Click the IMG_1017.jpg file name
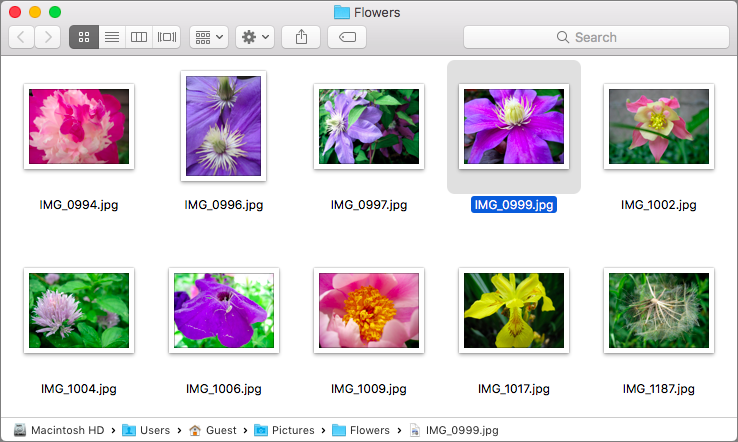Image resolution: width=738 pixels, height=442 pixels. (514, 389)
